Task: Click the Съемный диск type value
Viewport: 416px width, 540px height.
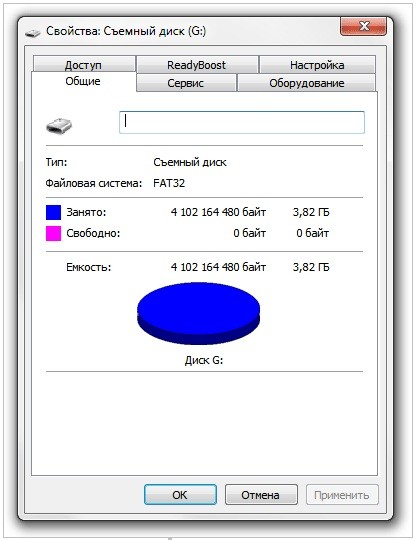Action: (x=190, y=162)
